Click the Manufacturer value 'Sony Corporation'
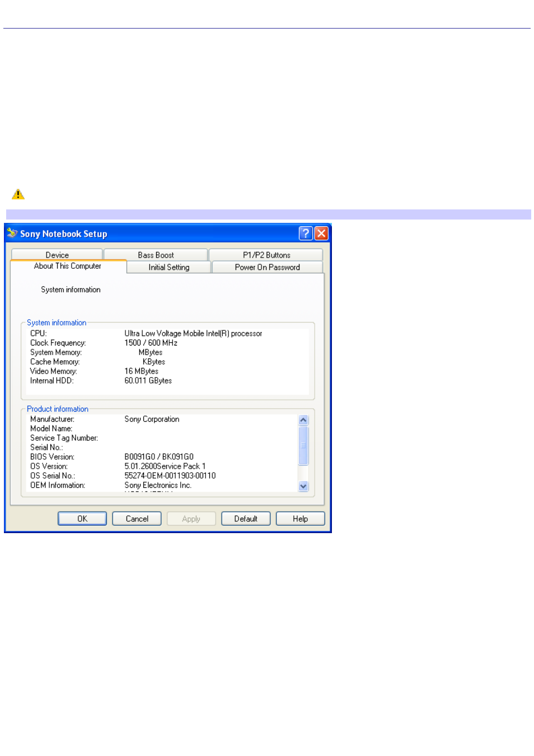This screenshot has width=534, height=756. 152,419
